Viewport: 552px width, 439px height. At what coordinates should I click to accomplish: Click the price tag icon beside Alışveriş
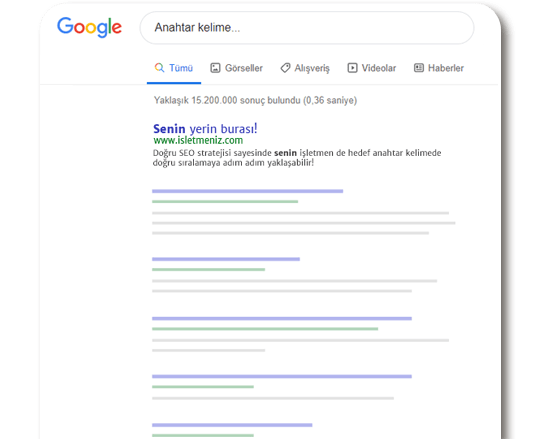[x=285, y=68]
